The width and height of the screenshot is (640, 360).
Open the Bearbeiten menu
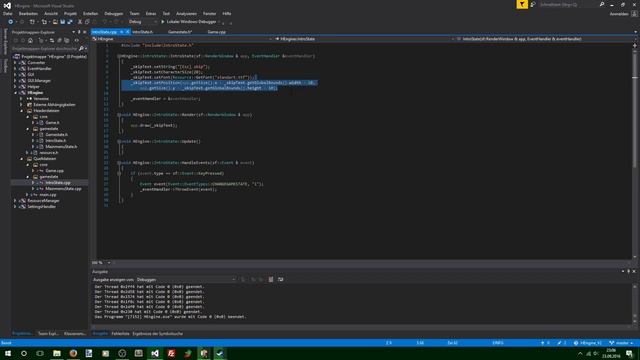tap(28, 13)
